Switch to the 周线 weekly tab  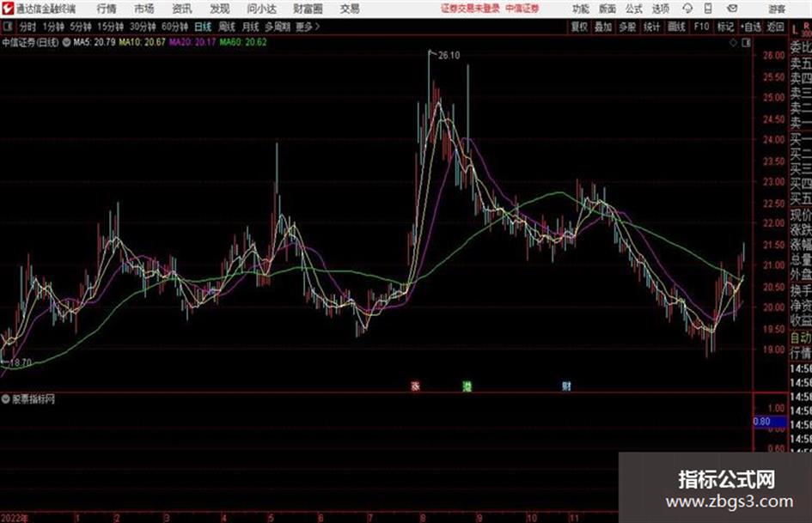coord(227,27)
